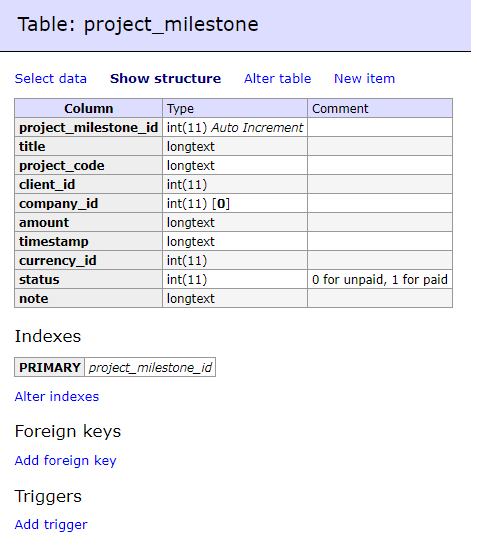Open the Select data link
The width and height of the screenshot is (477, 549).
click(51, 79)
